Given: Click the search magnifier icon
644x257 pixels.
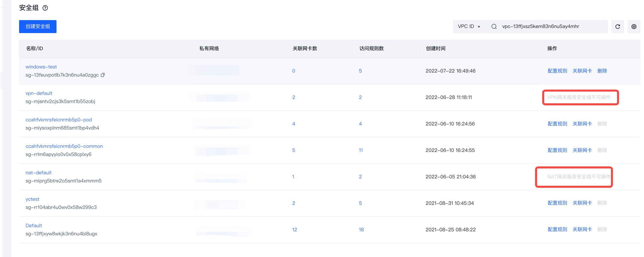Looking at the screenshot, I should (494, 26).
